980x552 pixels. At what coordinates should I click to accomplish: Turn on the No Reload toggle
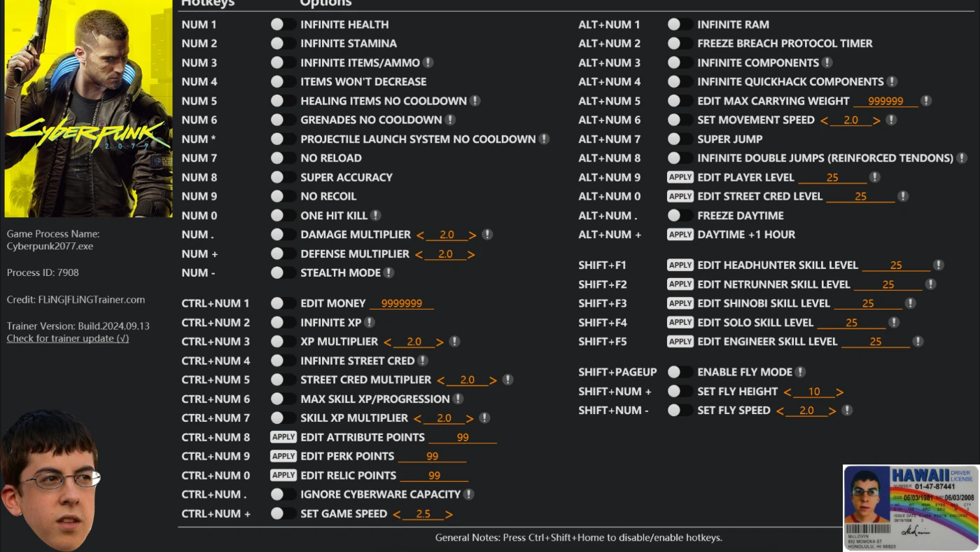click(x=283, y=158)
